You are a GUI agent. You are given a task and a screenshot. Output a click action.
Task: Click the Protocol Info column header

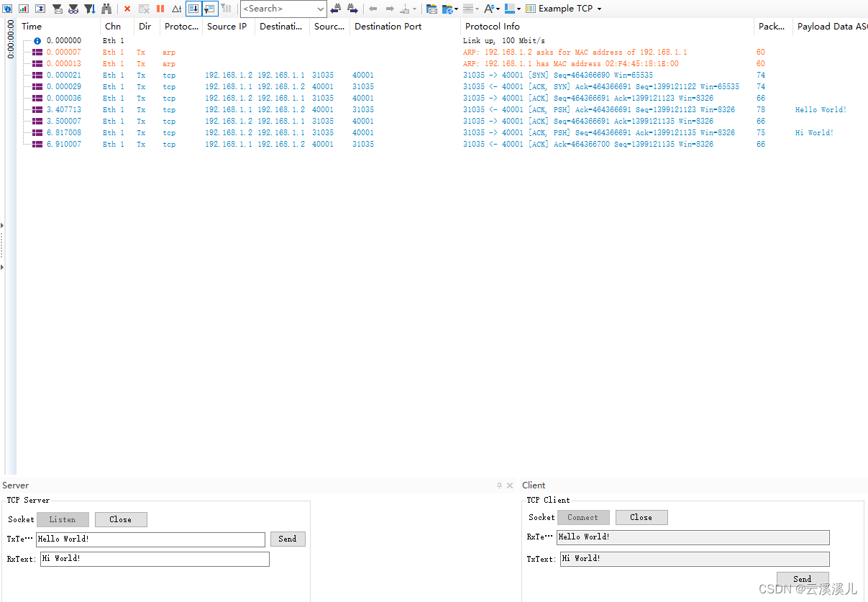pos(608,27)
